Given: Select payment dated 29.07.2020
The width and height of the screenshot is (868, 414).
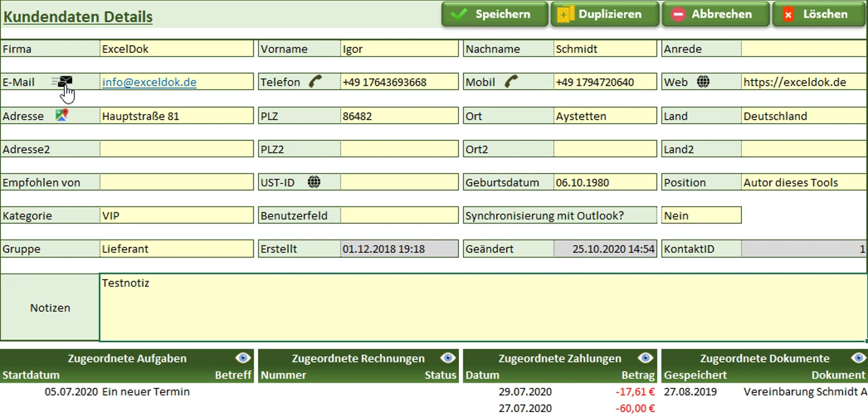Looking at the screenshot, I should pos(525,392).
